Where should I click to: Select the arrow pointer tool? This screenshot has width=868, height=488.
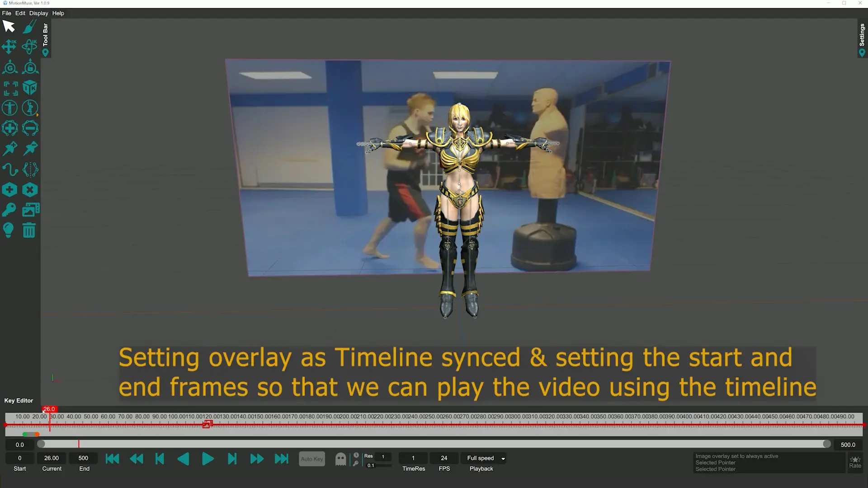tap(9, 26)
